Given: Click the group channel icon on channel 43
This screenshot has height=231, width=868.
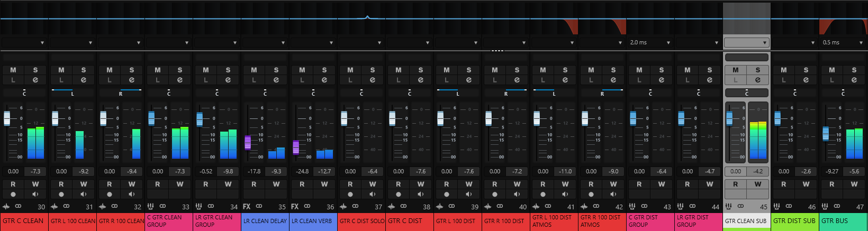Looking at the screenshot, I should 632,206.
